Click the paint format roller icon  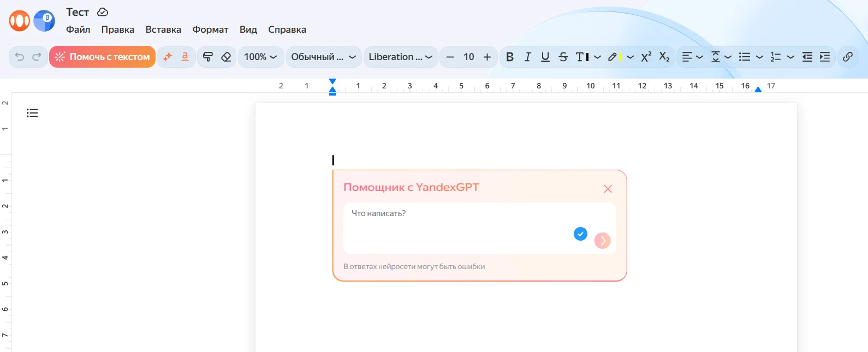coord(207,57)
